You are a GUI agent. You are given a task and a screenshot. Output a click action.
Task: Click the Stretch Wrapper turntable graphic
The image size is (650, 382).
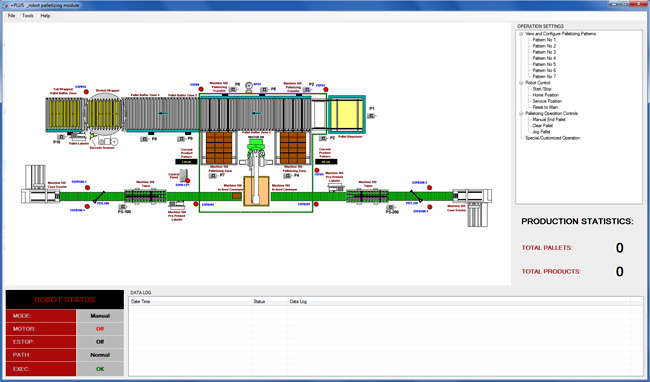104,114
